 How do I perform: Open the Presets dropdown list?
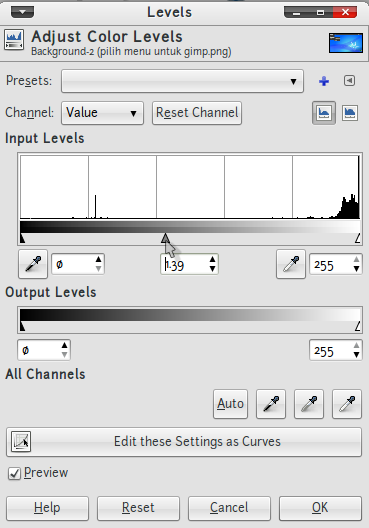pos(182,81)
